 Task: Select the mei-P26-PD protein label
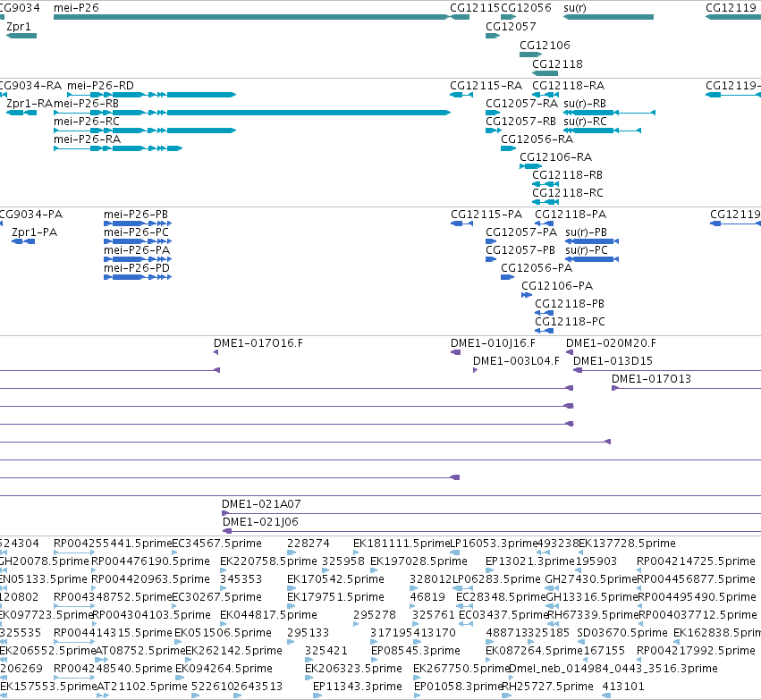pyautogui.click(x=137, y=268)
